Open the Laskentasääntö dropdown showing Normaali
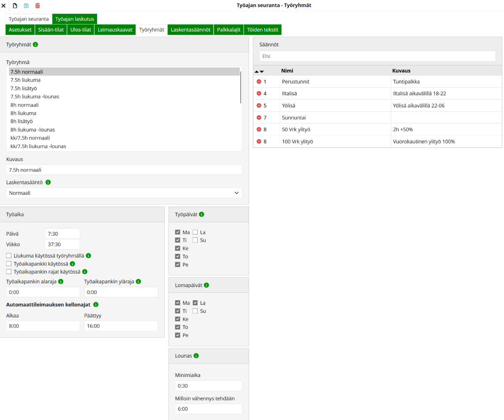Image resolution: width=504 pixels, height=420 pixels. [x=124, y=193]
